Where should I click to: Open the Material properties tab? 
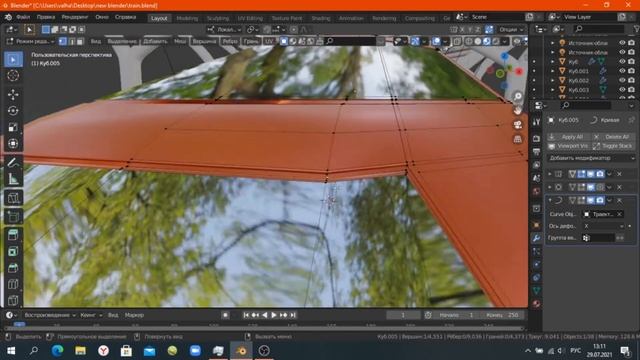(537, 304)
